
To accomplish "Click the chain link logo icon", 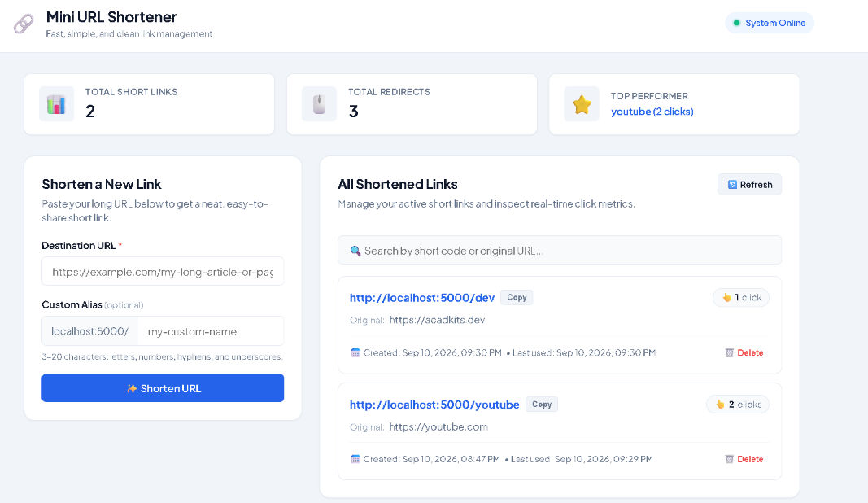I will pyautogui.click(x=24, y=24).
